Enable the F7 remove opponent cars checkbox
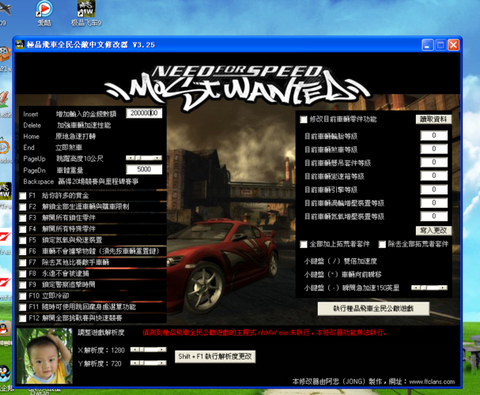 click(22, 263)
